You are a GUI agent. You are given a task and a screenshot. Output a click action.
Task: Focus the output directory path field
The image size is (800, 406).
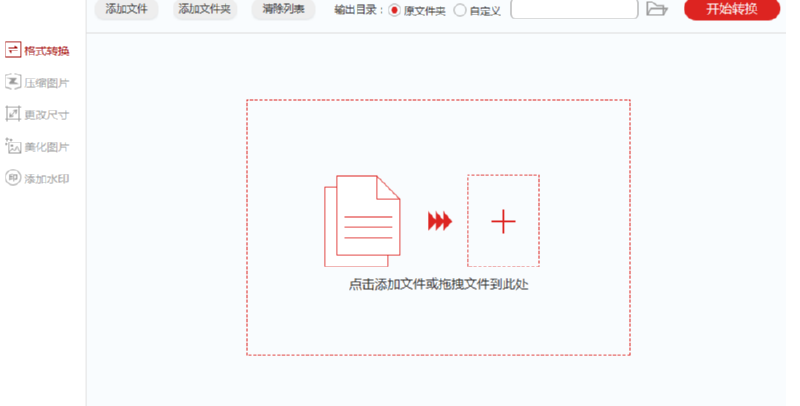[x=574, y=9]
